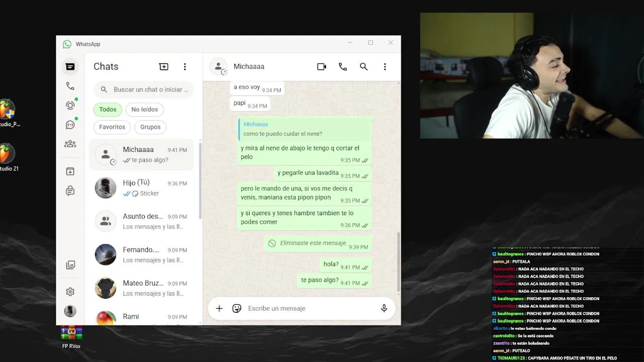Click the message 'y pegarle una lavadita'
644x362 pixels.
[324, 173]
